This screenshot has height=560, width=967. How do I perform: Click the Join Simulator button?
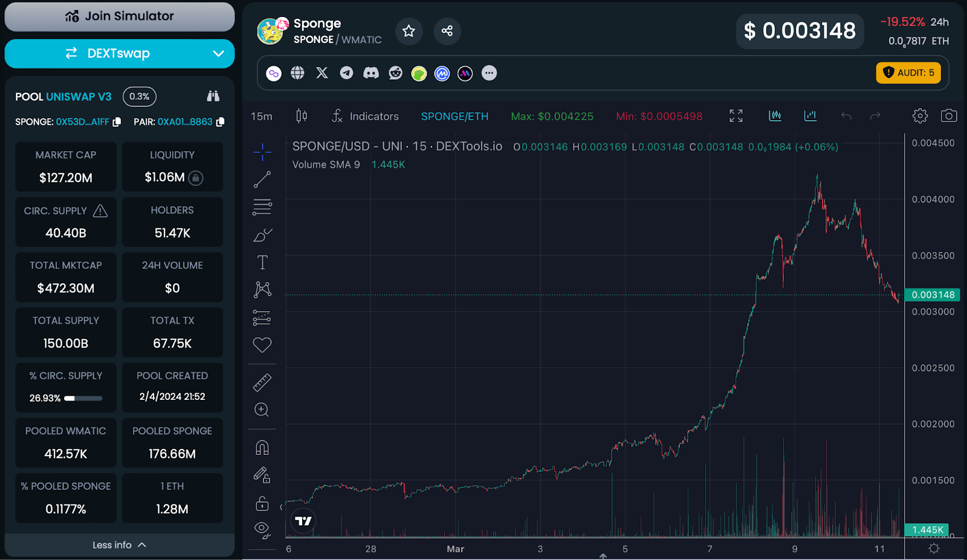click(120, 16)
